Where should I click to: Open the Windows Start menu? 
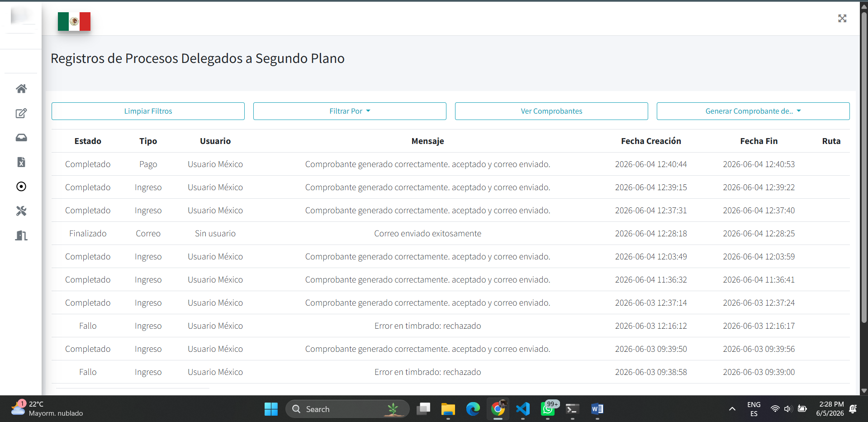pos(271,409)
